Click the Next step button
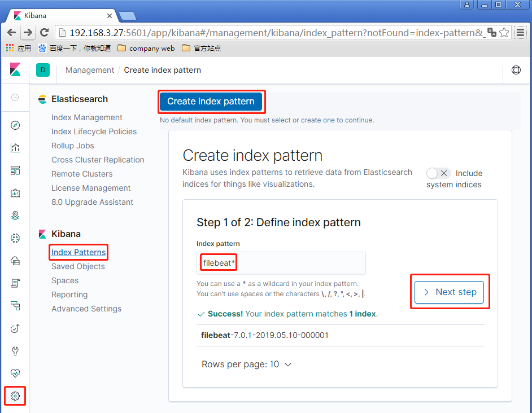This screenshot has width=532, height=413. pyautogui.click(x=449, y=292)
